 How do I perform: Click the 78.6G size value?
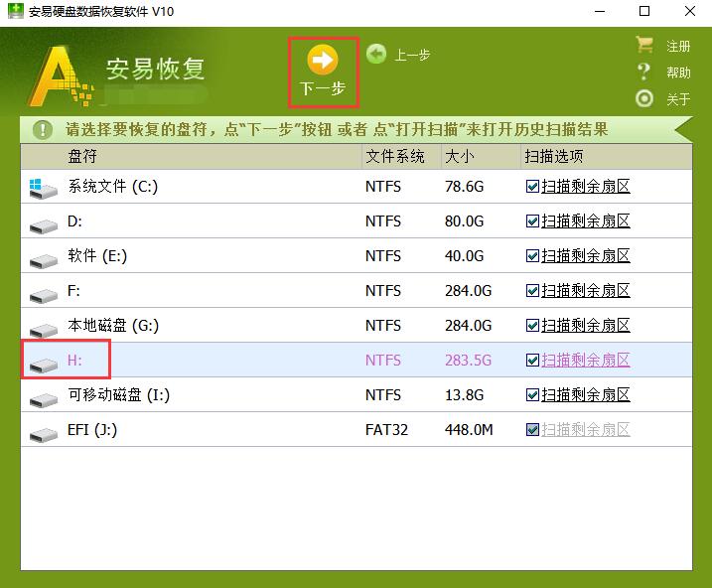point(465,187)
